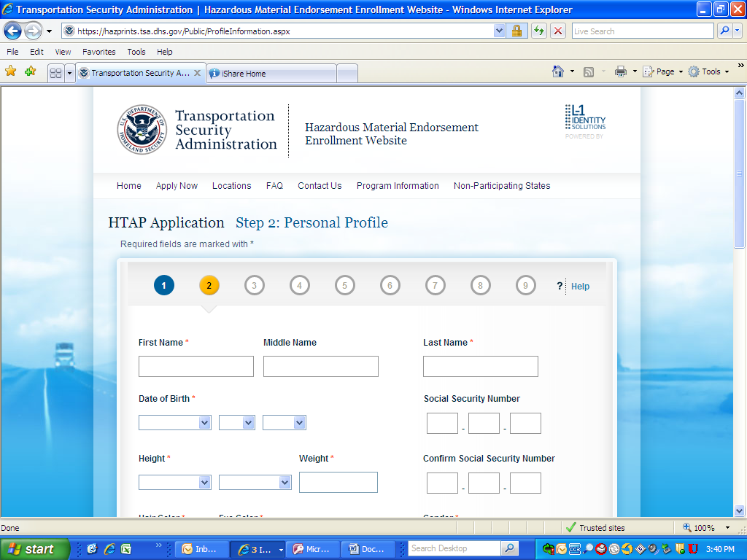Click the Home navigation link
The height and width of the screenshot is (560, 747).
click(128, 186)
